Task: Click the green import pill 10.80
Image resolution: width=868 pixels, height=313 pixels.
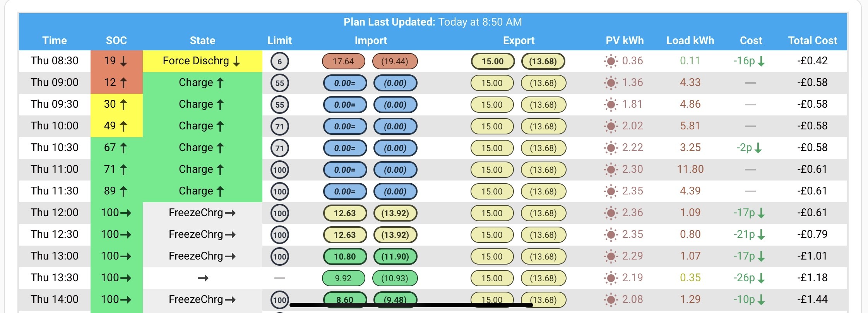Action: (345, 256)
